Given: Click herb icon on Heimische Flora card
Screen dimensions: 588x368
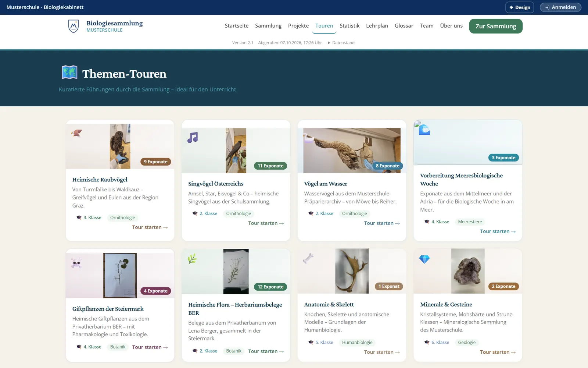Looking at the screenshot, I should 193,259.
